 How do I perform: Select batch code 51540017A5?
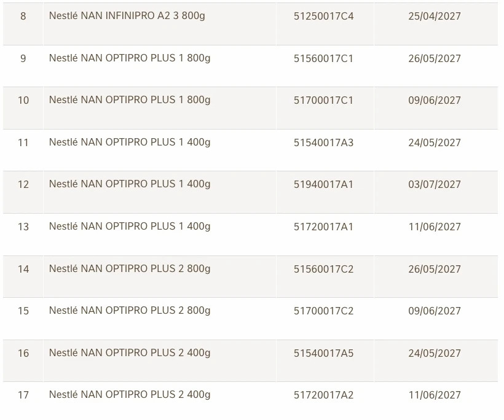323,354
